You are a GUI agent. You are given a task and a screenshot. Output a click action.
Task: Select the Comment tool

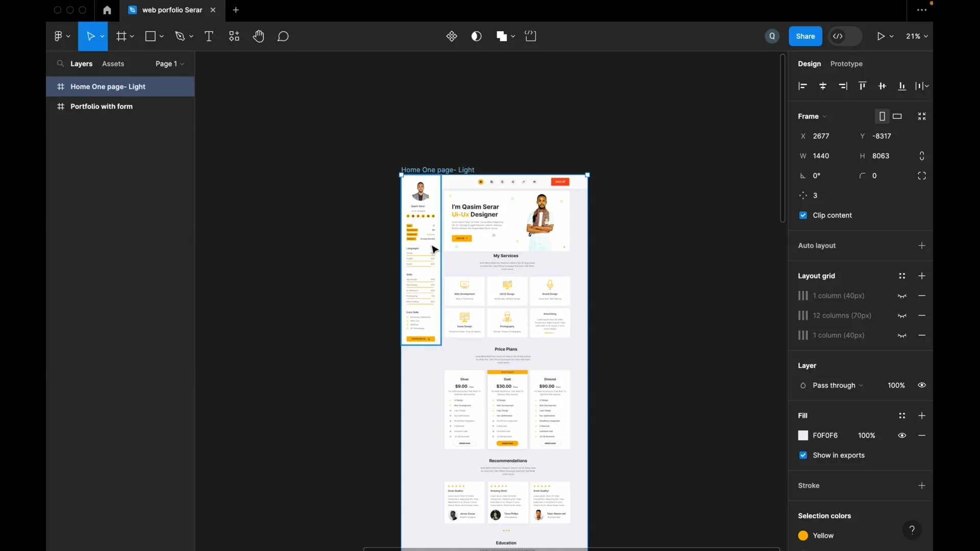[x=283, y=36]
